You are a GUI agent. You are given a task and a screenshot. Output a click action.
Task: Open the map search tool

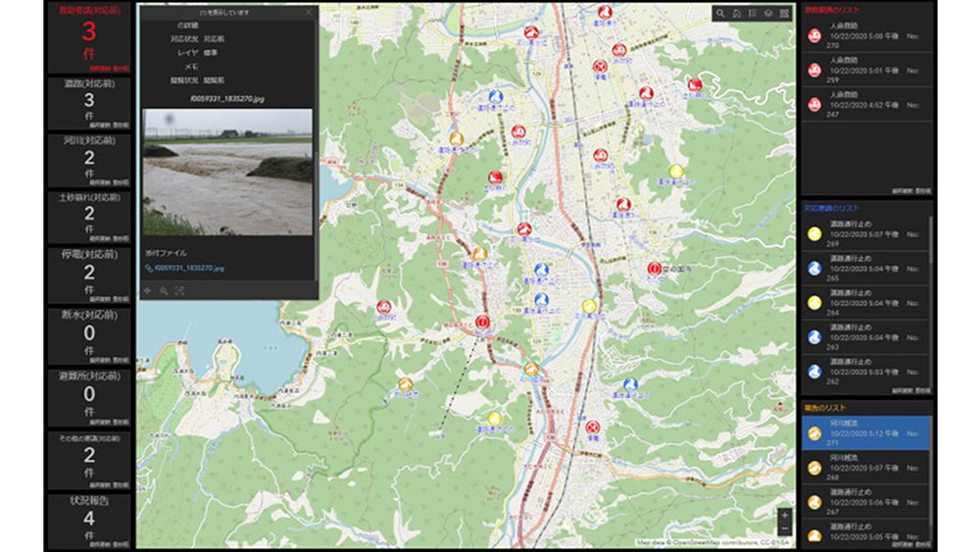pyautogui.click(x=720, y=13)
